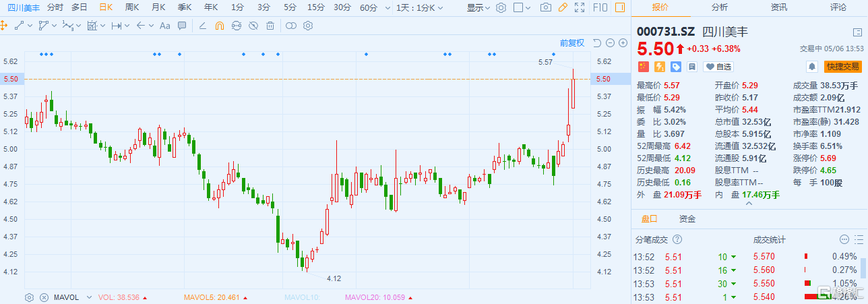
Task: Switch to 多日 multi-day chart
Action: [79, 7]
